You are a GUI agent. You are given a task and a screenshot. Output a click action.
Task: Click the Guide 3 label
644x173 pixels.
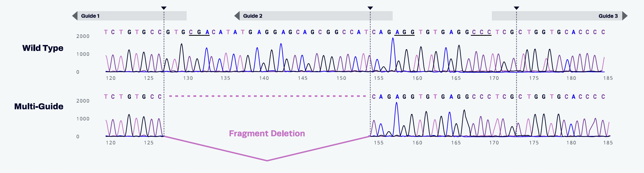click(x=608, y=16)
